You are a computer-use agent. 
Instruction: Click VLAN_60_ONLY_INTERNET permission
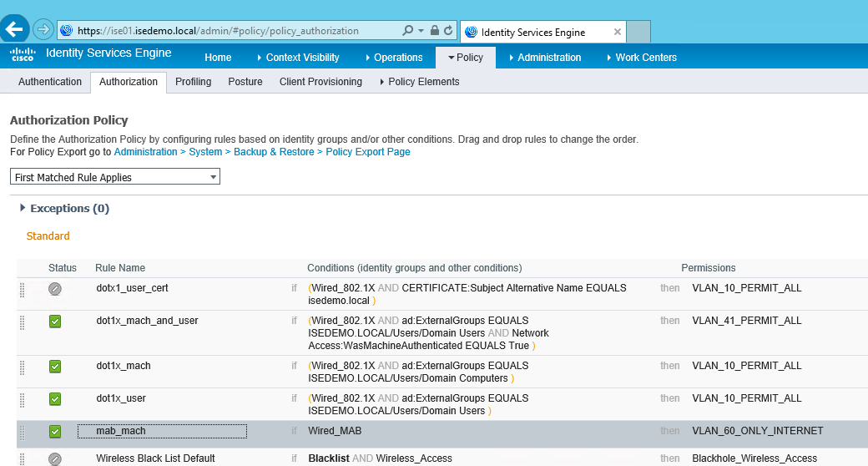758,431
